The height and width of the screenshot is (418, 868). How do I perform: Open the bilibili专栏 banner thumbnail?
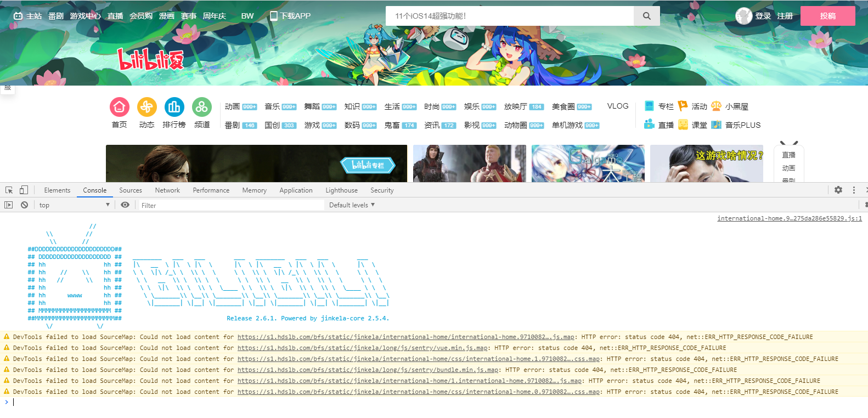(x=257, y=163)
